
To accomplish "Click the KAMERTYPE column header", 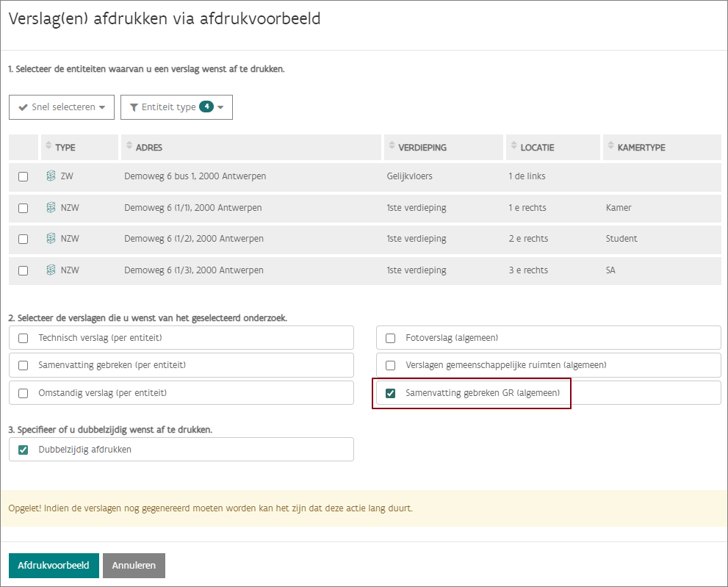I will tap(641, 148).
